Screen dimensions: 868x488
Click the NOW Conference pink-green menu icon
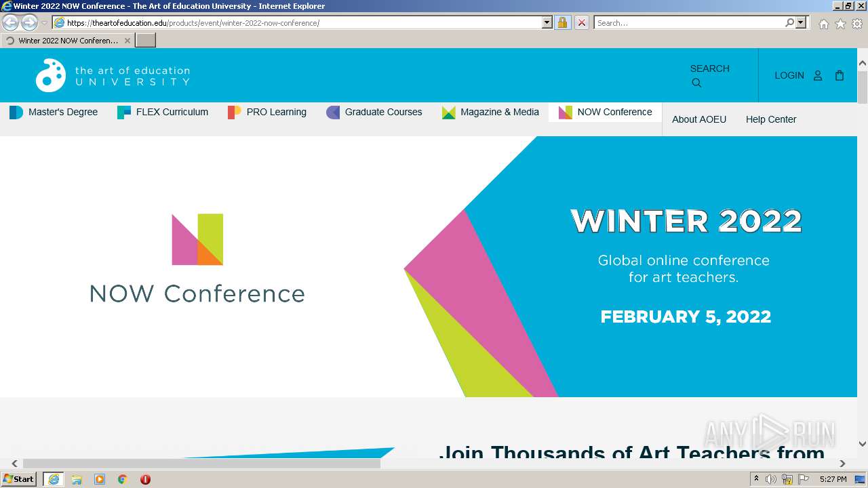(x=566, y=113)
